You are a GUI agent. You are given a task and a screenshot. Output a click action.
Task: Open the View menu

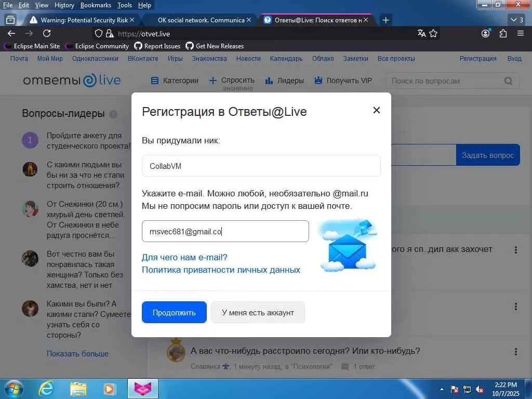42,5
